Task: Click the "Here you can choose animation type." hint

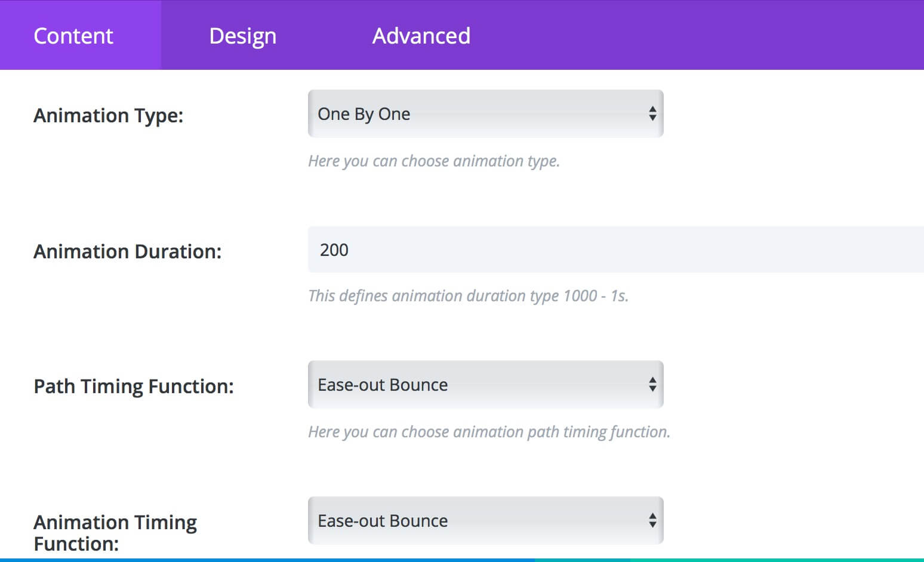Action: (x=434, y=161)
